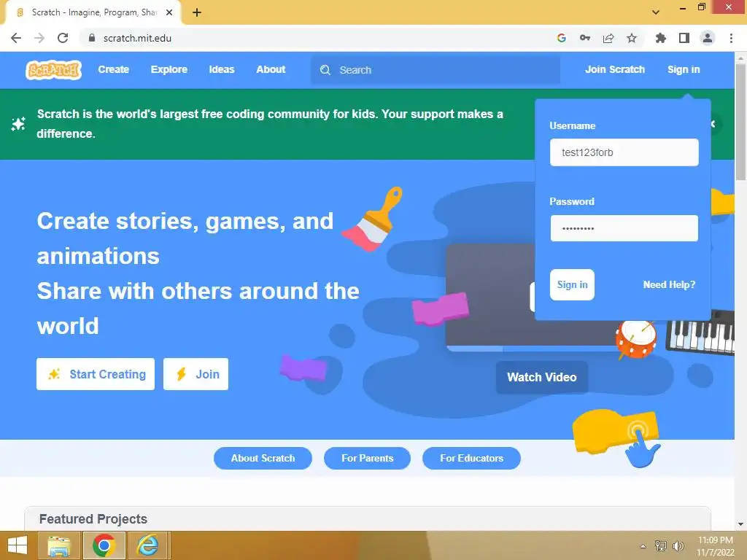Click the search magnifier icon

(x=325, y=70)
